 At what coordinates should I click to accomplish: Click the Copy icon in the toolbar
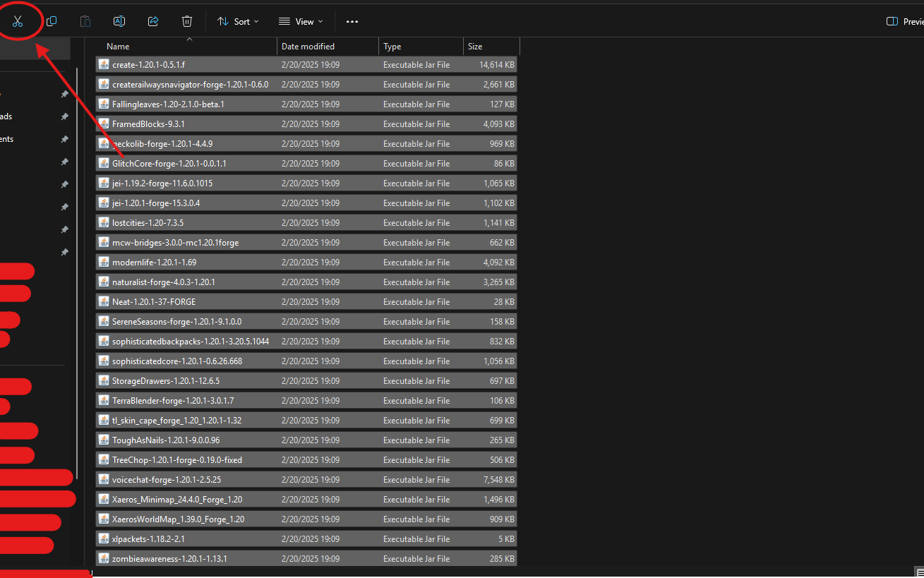[52, 21]
